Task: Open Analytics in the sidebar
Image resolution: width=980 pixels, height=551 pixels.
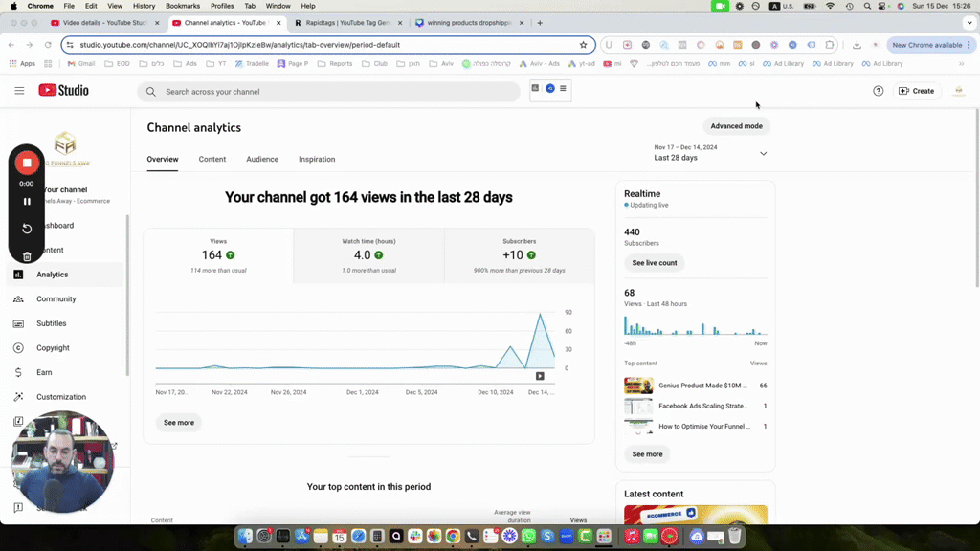Action: tap(66, 275)
